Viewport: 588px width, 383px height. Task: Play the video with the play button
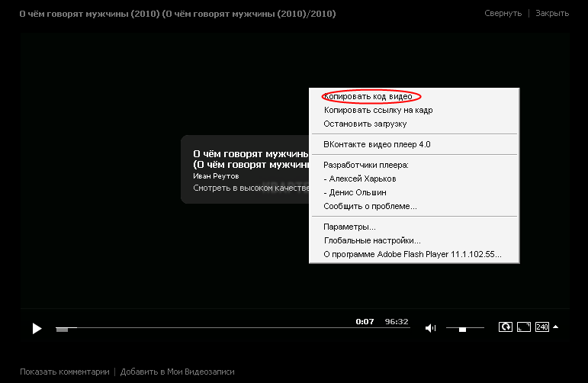coord(37,329)
